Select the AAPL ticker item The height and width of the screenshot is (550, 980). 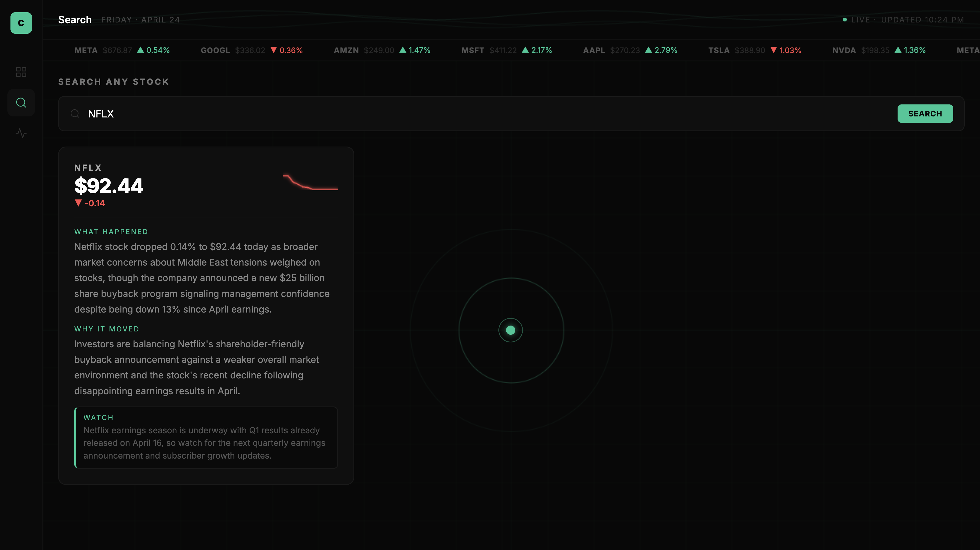coord(630,50)
